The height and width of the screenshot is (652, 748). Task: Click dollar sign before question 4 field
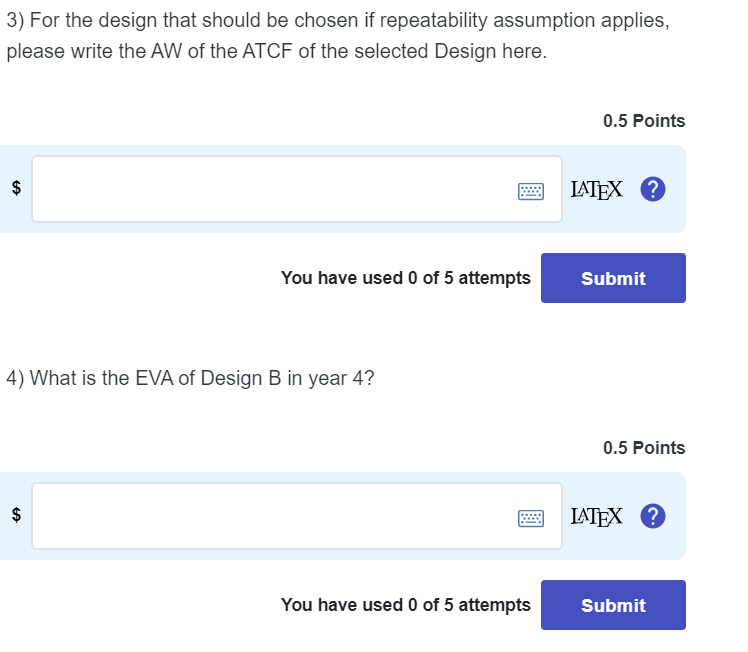15,516
